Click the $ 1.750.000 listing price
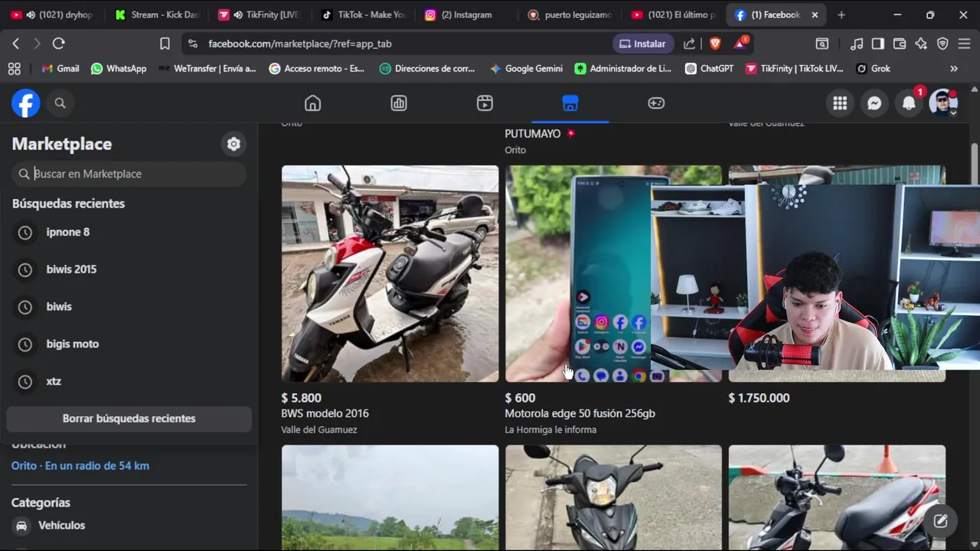 pos(759,398)
